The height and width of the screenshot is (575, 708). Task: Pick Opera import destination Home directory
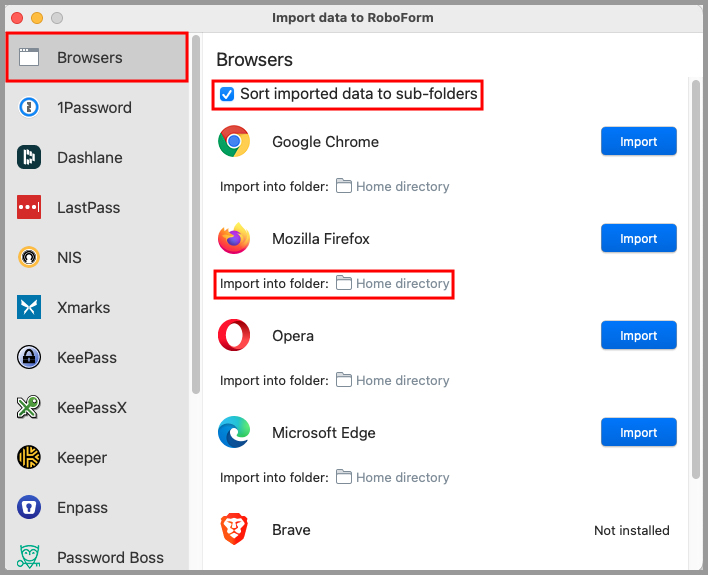pos(392,381)
